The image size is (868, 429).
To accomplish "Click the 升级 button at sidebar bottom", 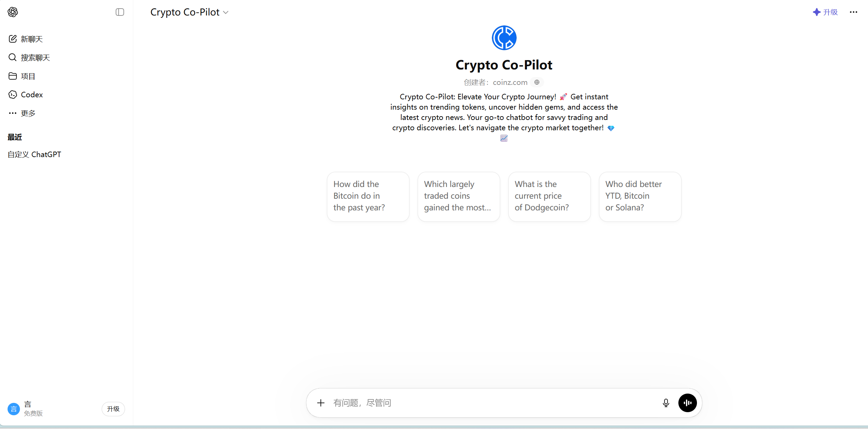I will coord(113,409).
